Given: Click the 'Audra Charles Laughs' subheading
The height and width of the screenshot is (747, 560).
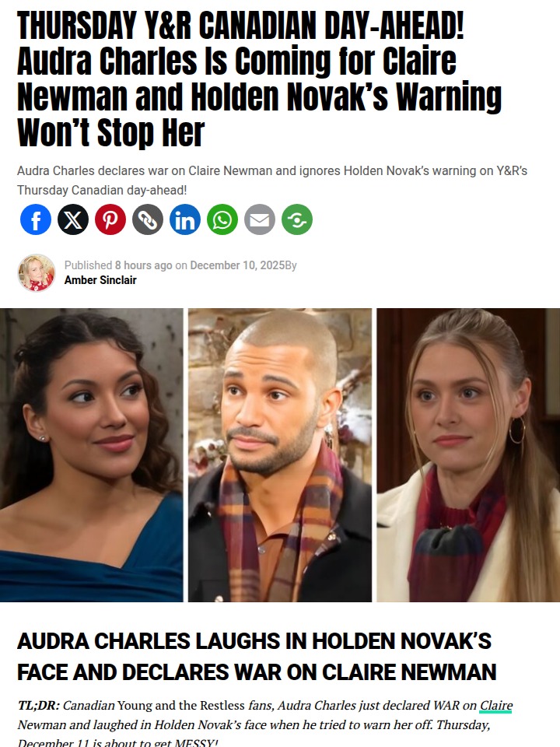Looking at the screenshot, I should (257, 657).
